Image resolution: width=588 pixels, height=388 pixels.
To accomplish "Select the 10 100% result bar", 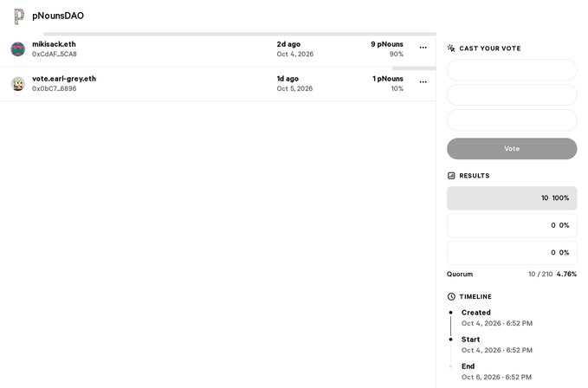I will 512,198.
